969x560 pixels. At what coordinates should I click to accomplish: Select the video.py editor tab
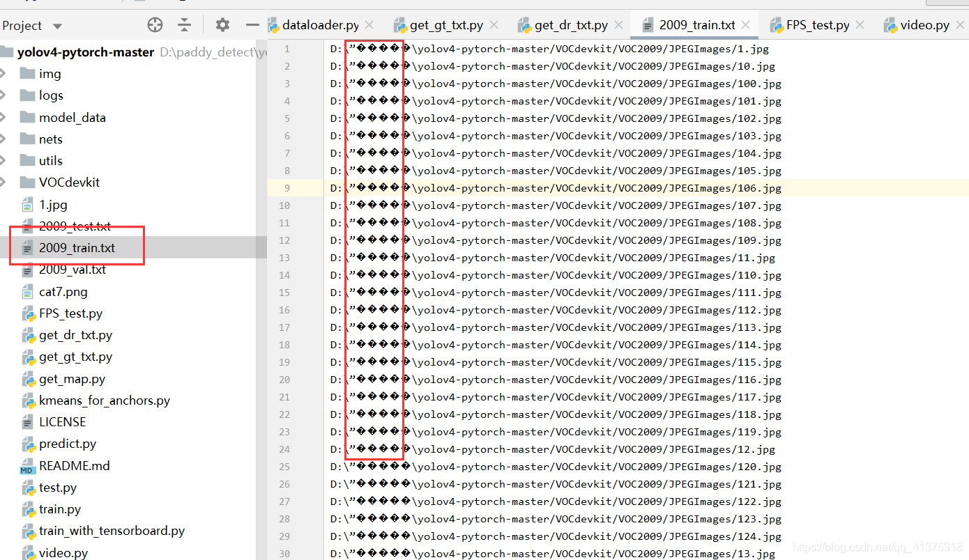[924, 25]
